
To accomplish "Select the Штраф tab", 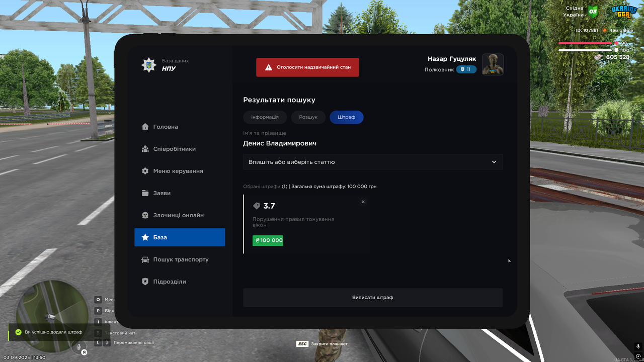I will [x=347, y=117].
